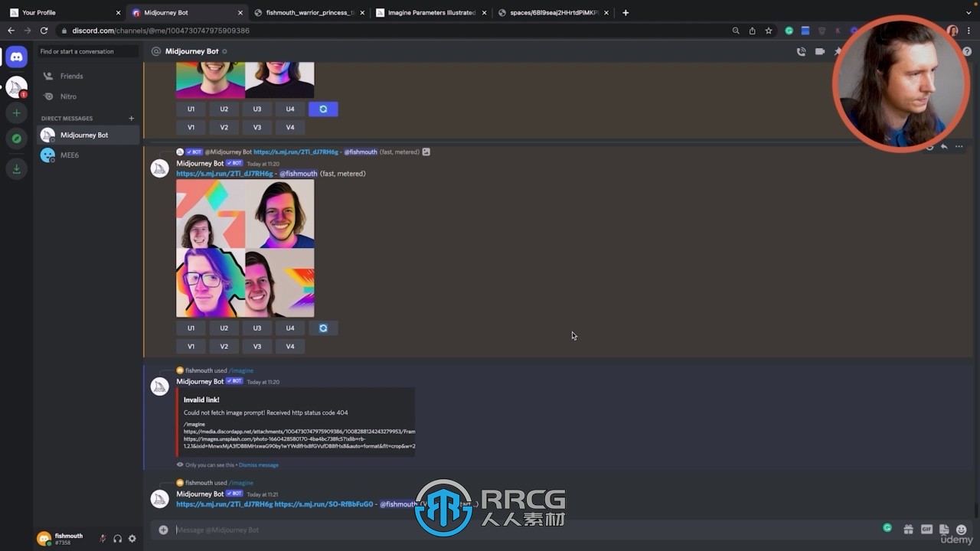Open Discord help question mark icon
This screenshot has width=980, height=551.
tap(967, 51)
